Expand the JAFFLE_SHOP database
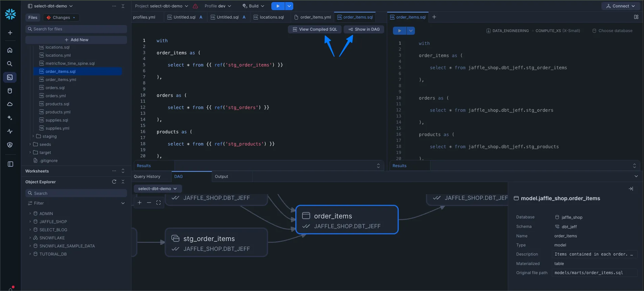644x291 pixels. tap(30, 222)
